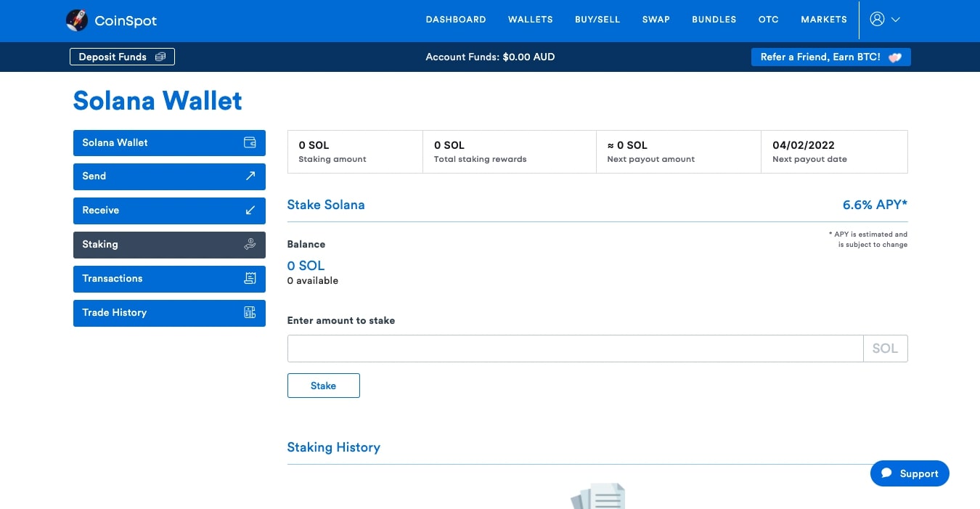Open the WALLETS menu item
Viewport: 980px width, 509px height.
531,20
